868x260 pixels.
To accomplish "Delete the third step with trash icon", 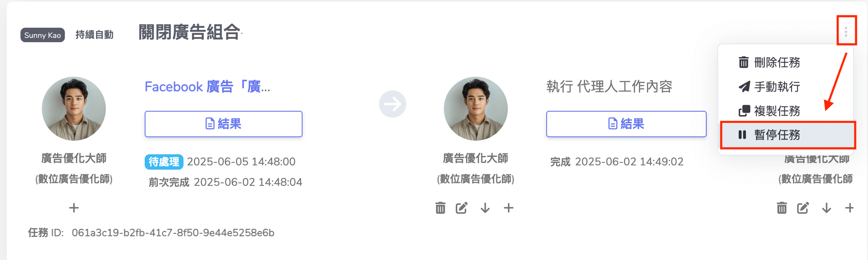I will (x=782, y=208).
